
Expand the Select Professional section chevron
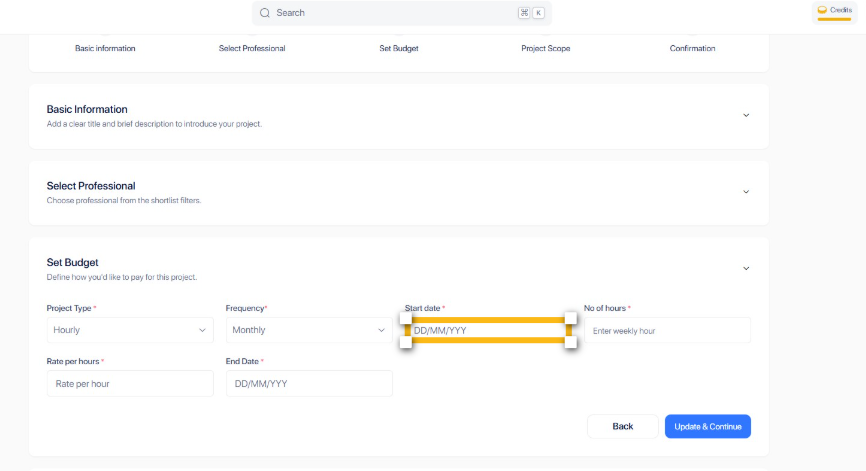[x=746, y=192]
